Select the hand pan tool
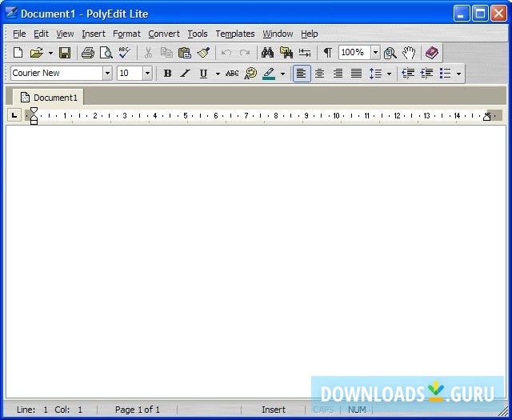The height and width of the screenshot is (420, 512). coord(409,53)
